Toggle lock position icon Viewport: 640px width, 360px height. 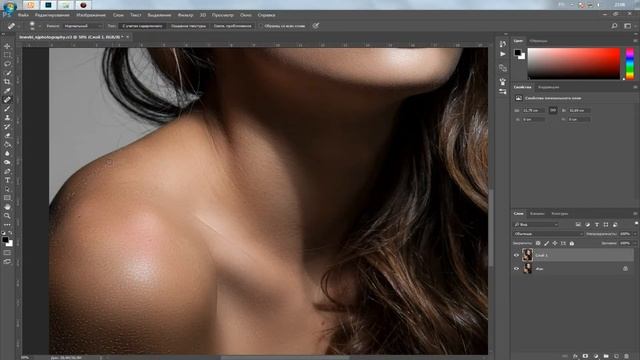point(555,243)
